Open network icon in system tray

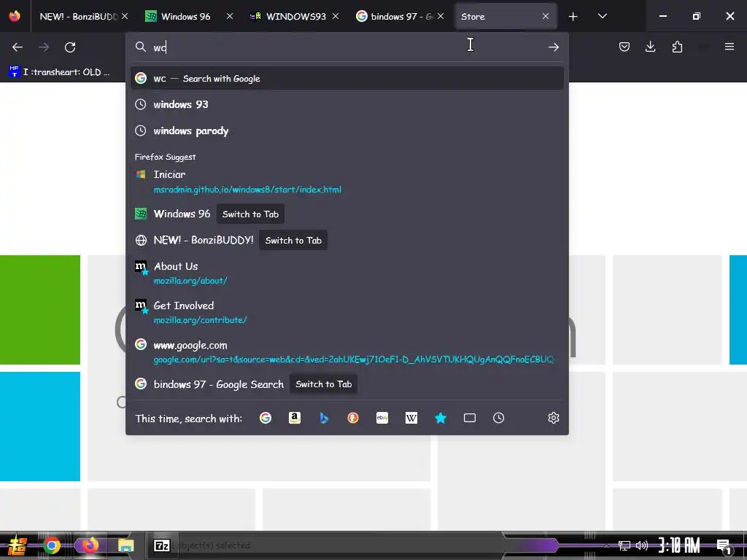pyautogui.click(x=624, y=545)
